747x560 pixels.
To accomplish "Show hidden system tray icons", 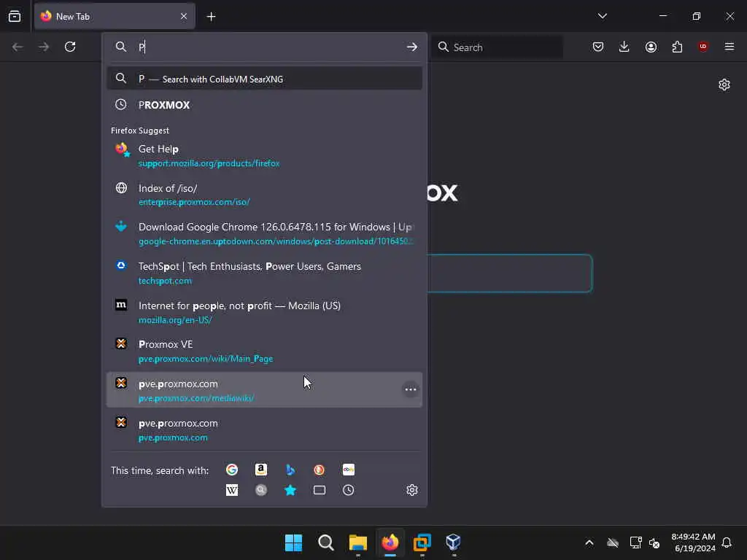I will [589, 542].
